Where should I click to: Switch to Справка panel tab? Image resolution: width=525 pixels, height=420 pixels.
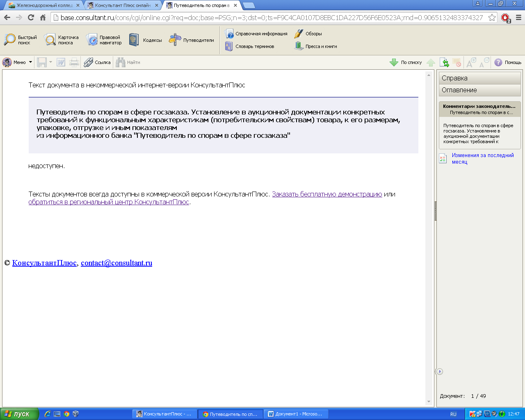point(479,78)
